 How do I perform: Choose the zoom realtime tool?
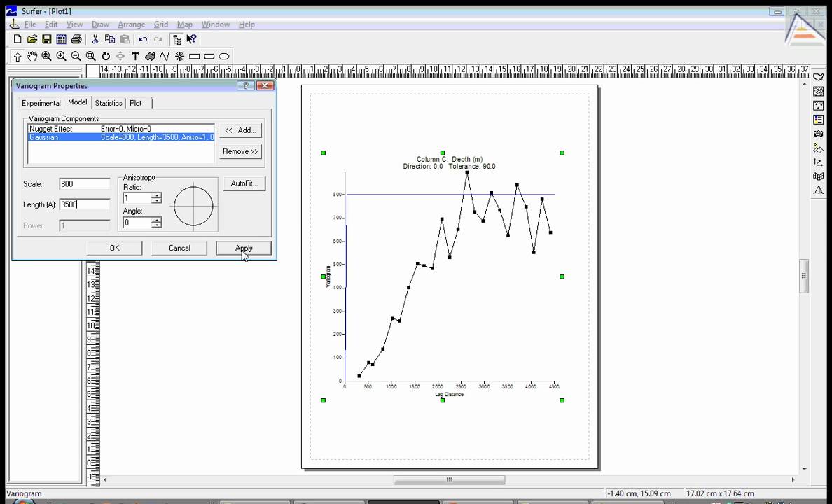pos(47,56)
